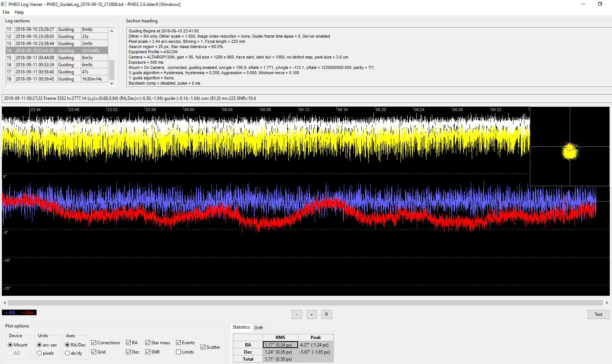Click the RA Peak value 4.27" cell

click(x=316, y=345)
